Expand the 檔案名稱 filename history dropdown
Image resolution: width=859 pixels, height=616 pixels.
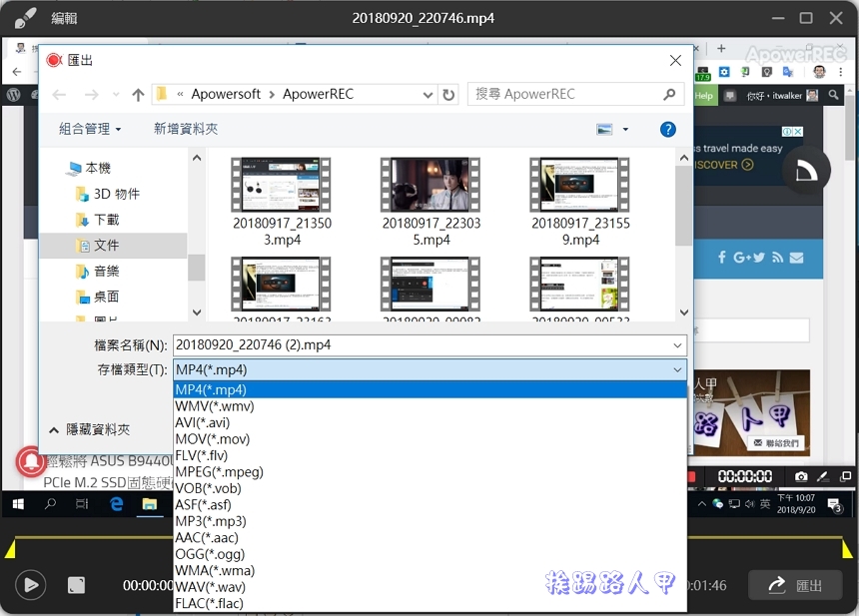point(677,345)
